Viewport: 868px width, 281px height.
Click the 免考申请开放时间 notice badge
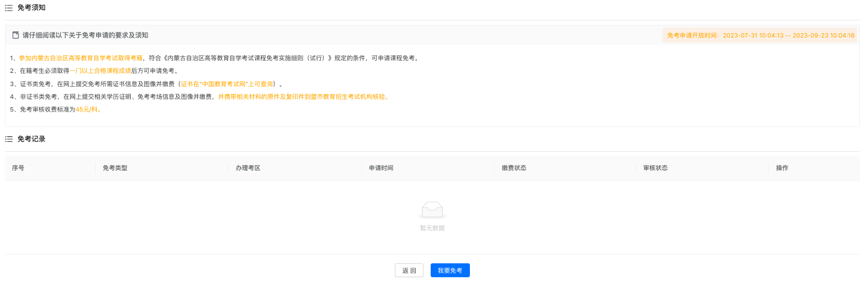pyautogui.click(x=760, y=35)
